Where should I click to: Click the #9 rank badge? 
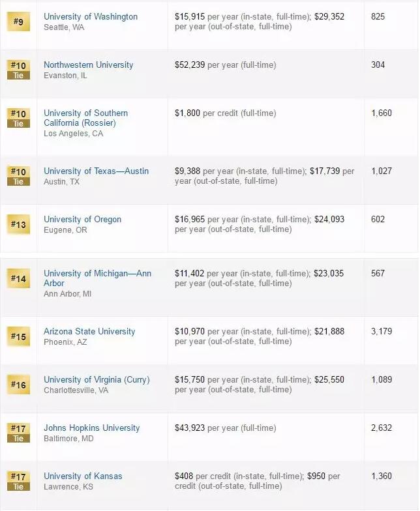(18, 22)
